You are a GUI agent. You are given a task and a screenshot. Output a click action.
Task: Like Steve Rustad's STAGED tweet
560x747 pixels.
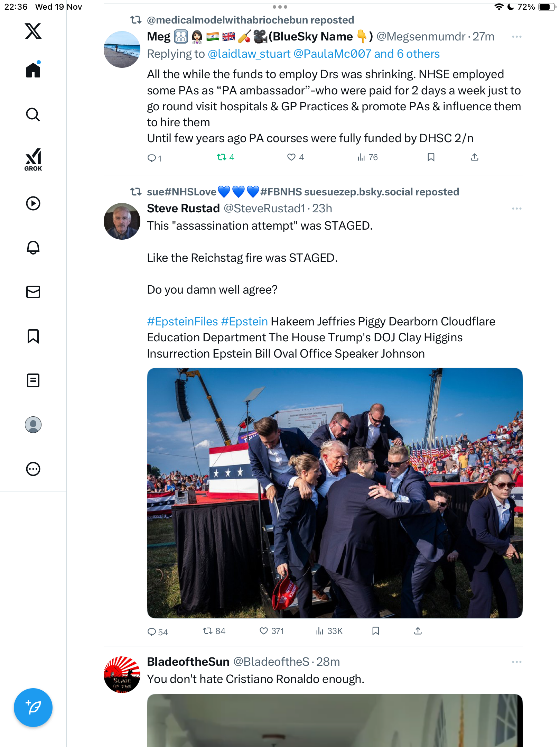pyautogui.click(x=264, y=631)
